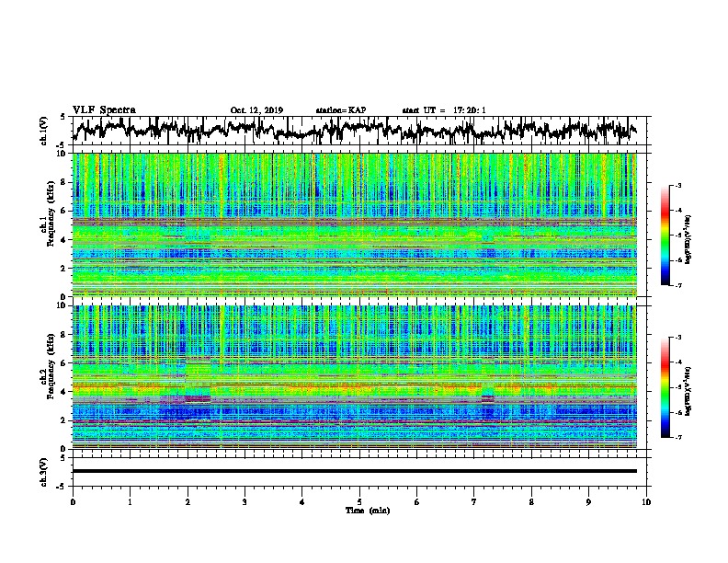
Task: Click time axis tick label "3"
Action: tap(245, 501)
